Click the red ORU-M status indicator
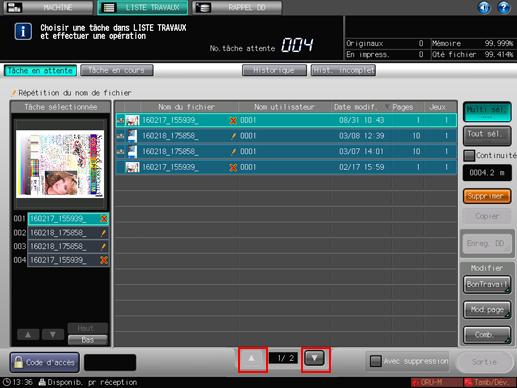Image resolution: width=517 pixels, height=388 pixels. pos(436,382)
